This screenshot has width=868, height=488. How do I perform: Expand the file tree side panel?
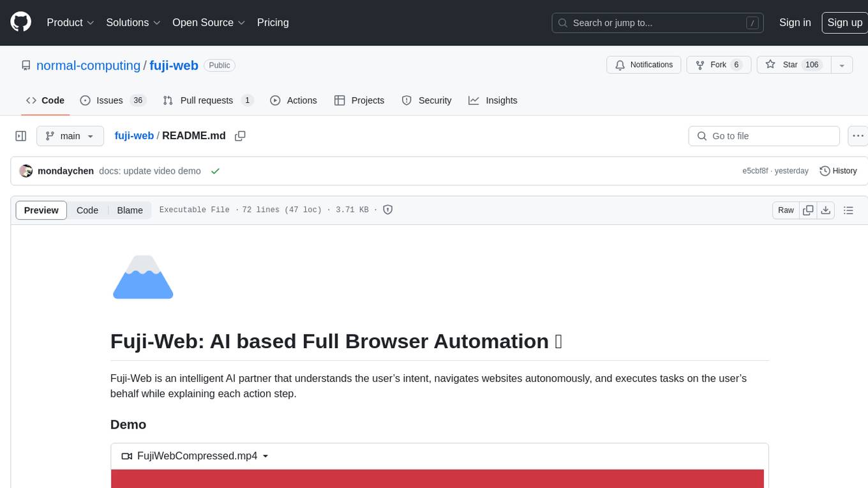pyautogui.click(x=21, y=136)
